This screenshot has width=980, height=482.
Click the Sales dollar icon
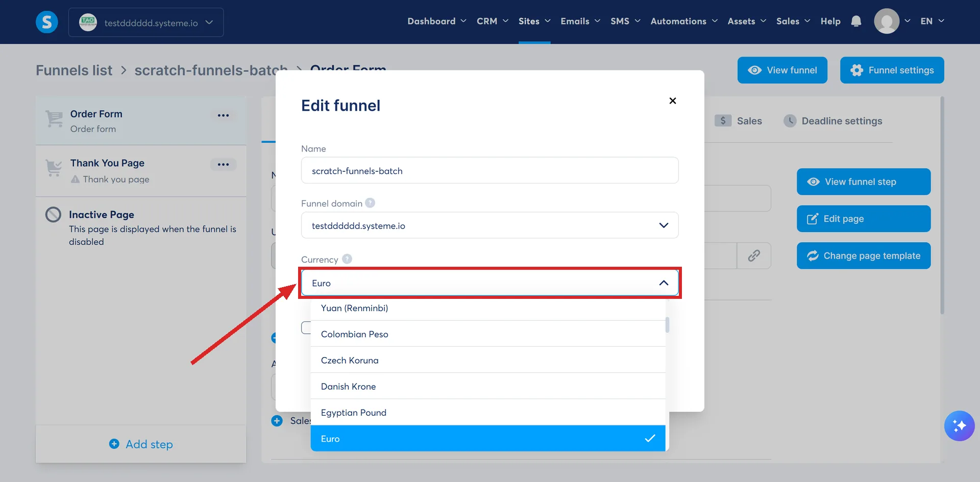click(x=723, y=121)
